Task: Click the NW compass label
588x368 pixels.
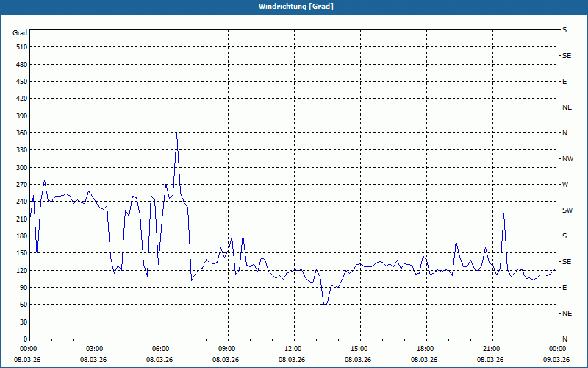Action: click(567, 159)
